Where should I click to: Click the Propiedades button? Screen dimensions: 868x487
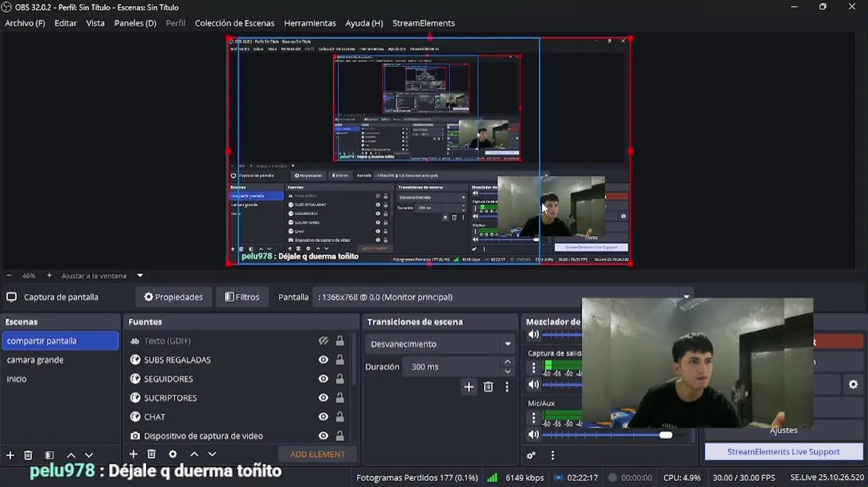tap(174, 297)
